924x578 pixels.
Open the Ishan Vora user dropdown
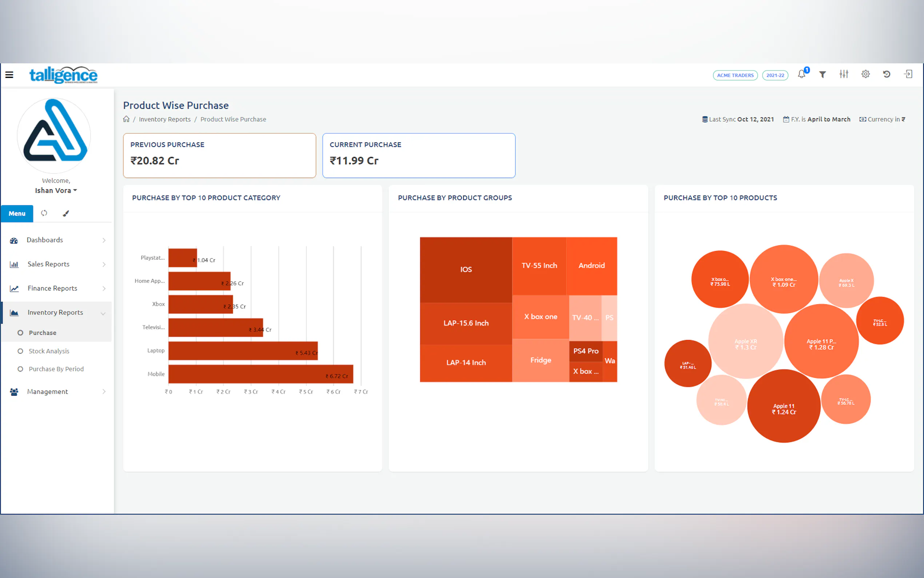pyautogui.click(x=56, y=190)
